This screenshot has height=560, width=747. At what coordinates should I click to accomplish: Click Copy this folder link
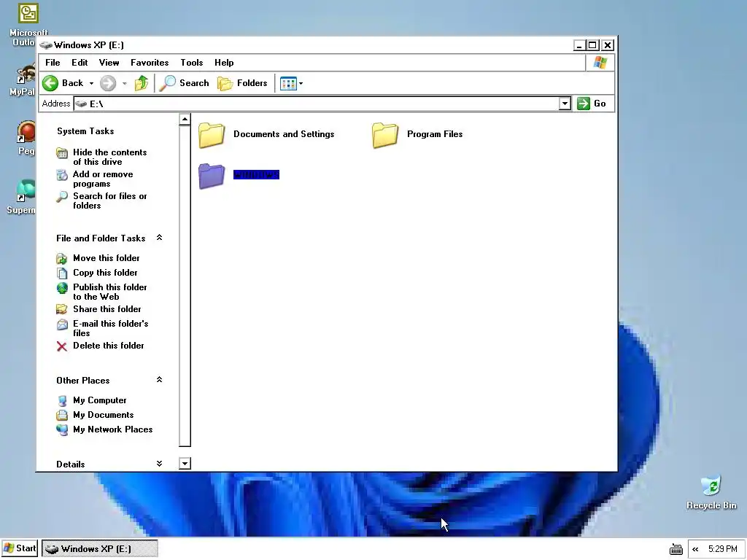[105, 273]
